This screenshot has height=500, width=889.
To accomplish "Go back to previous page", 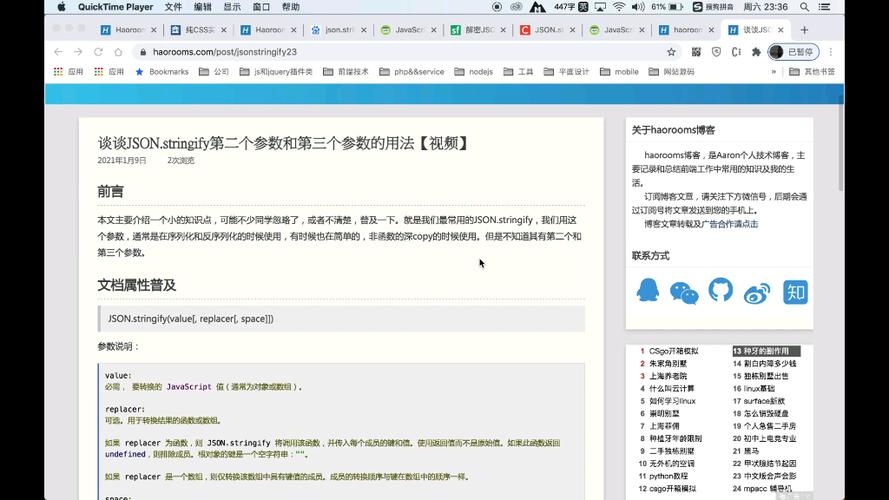I will pyautogui.click(x=58, y=52).
